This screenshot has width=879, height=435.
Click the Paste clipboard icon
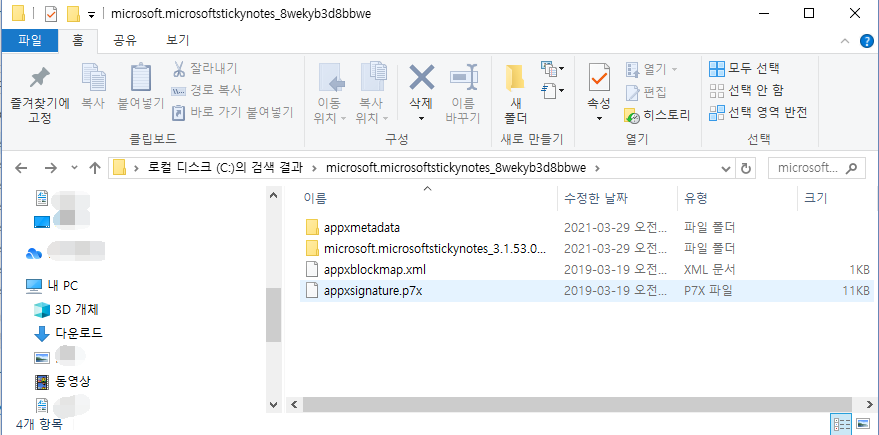point(140,78)
